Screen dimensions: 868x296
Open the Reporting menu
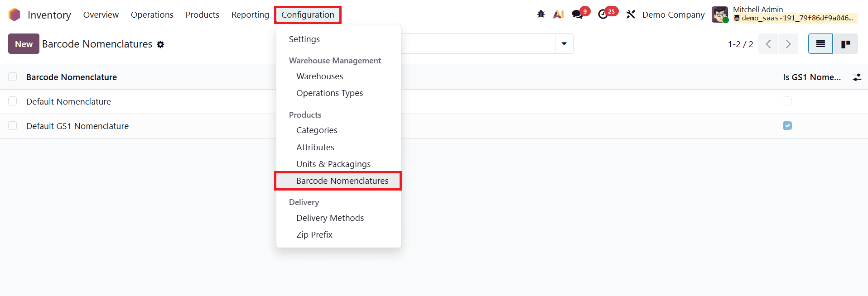point(250,14)
